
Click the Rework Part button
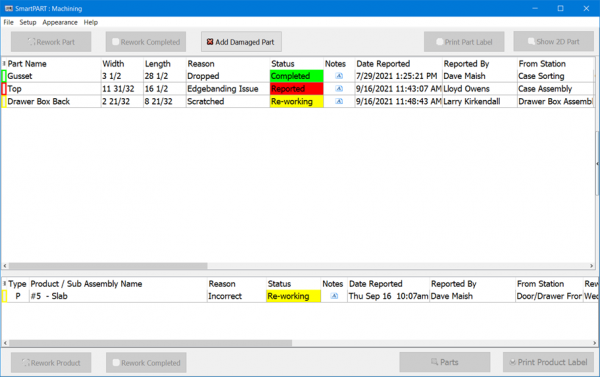pyautogui.click(x=51, y=42)
